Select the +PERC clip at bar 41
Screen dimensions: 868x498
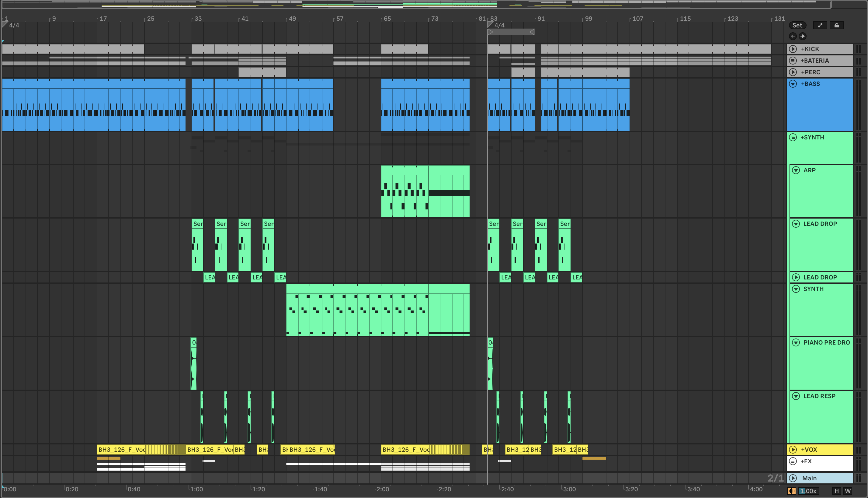[262, 72]
